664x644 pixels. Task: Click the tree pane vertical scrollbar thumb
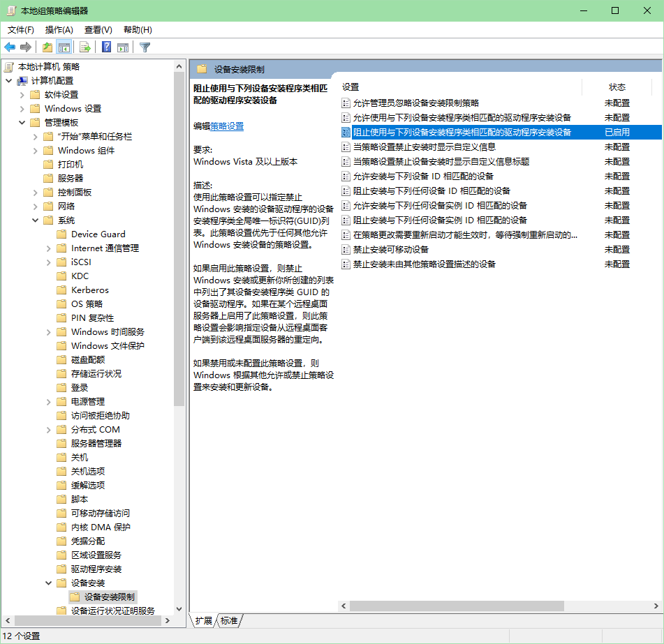(179, 239)
